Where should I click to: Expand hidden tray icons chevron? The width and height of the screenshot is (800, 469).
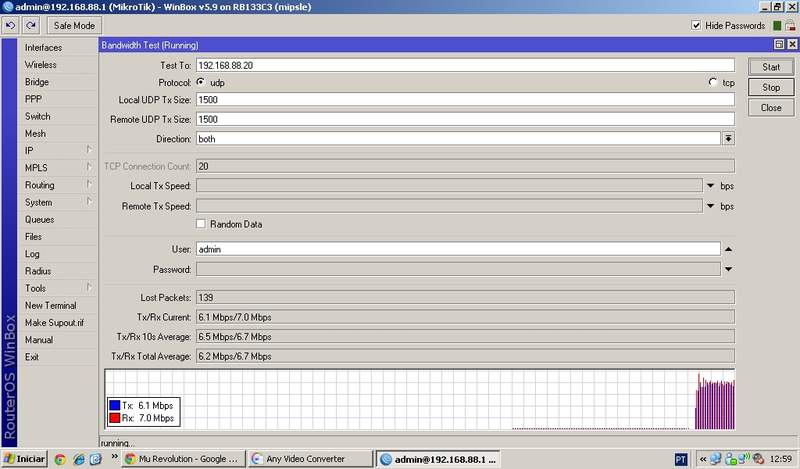(703, 459)
